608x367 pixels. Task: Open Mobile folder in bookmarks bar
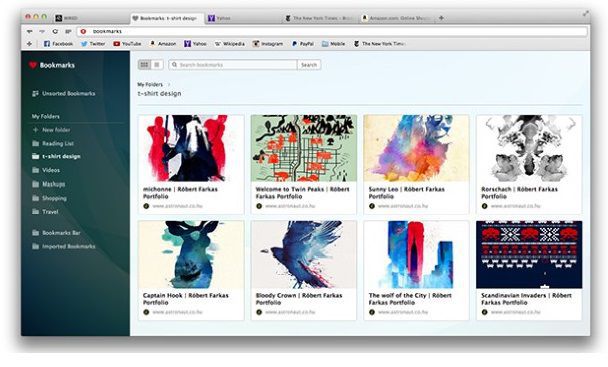coord(333,44)
